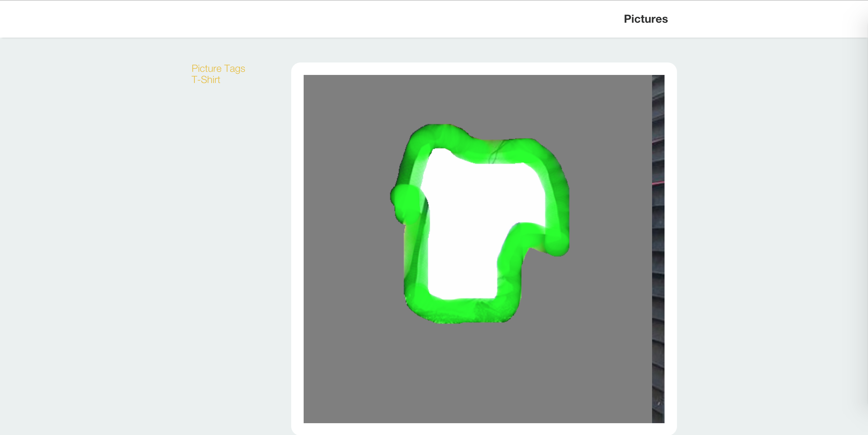Click page background right of picture card
Image resolution: width=868 pixels, height=435 pixels.
(x=758, y=236)
